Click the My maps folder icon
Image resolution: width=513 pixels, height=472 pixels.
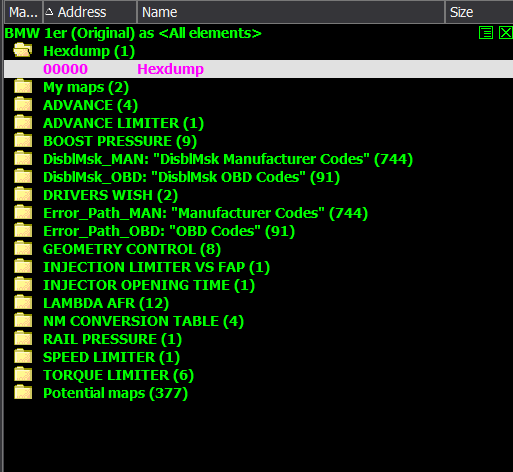[23, 86]
